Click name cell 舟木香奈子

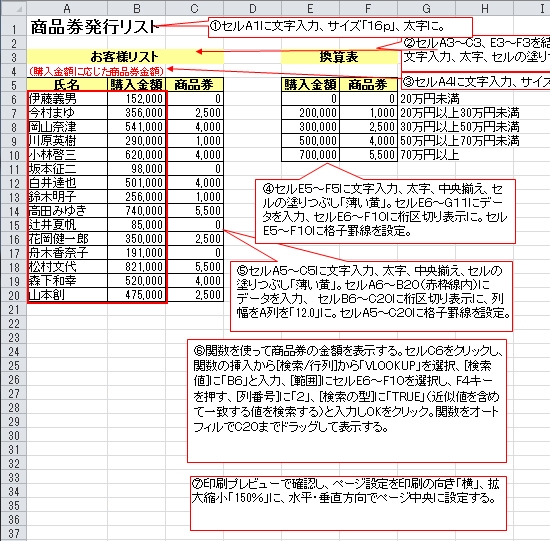tap(67, 253)
